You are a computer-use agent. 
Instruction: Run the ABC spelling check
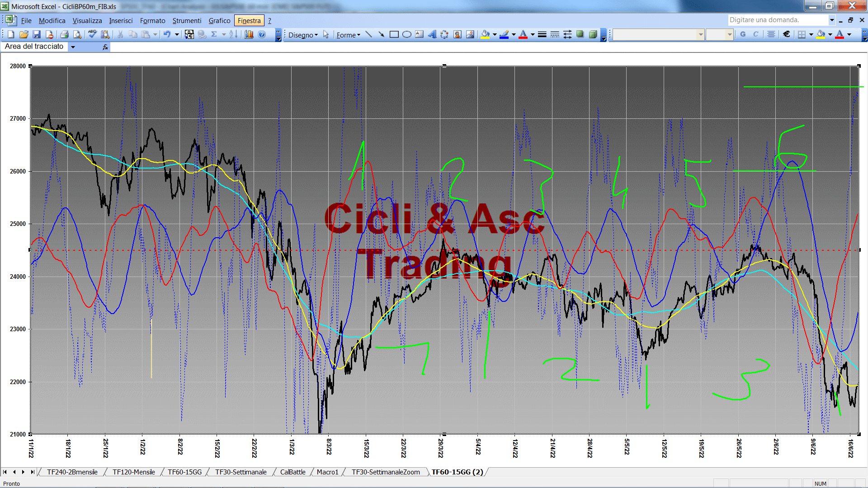pos(92,34)
